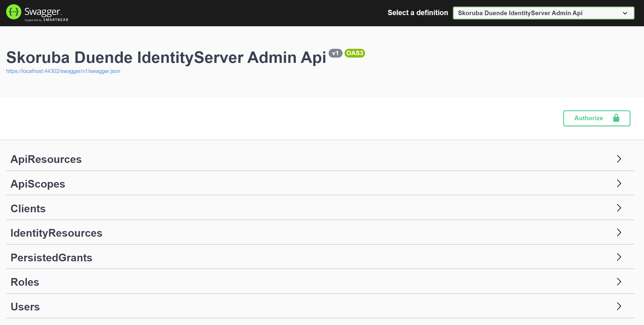Expand the Clients section chevron
Viewport: 644px width, 325px height.
point(619,208)
